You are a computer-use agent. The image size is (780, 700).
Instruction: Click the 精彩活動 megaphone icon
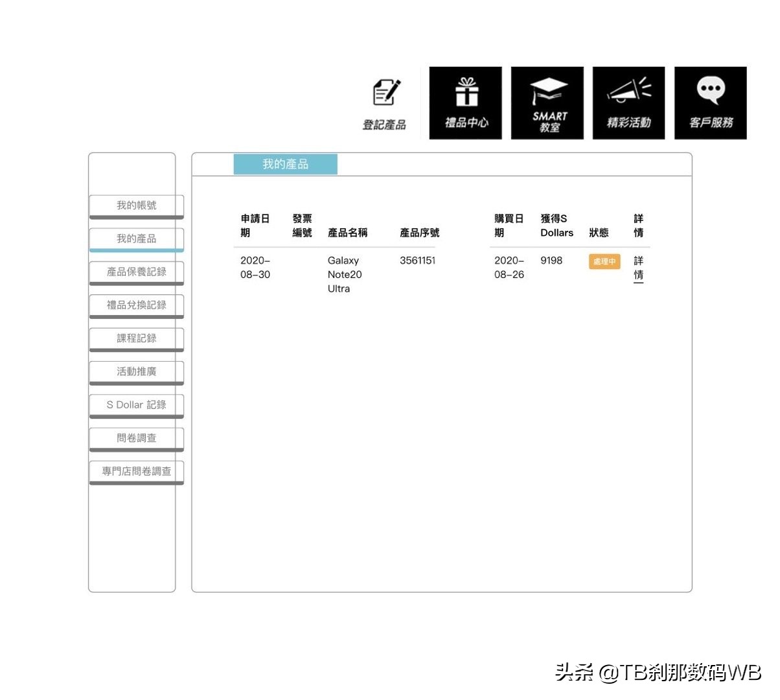pyautogui.click(x=628, y=102)
